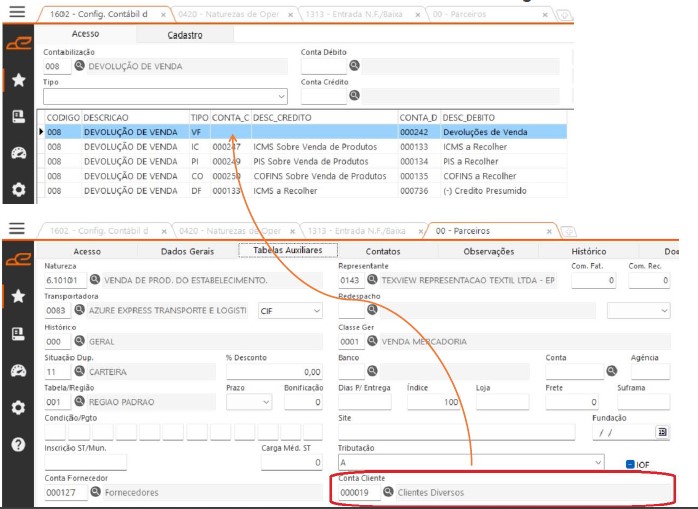Image resolution: width=698 pixels, height=509 pixels.
Task: Open the calendar picker for Fundação date
Action: tap(661, 432)
